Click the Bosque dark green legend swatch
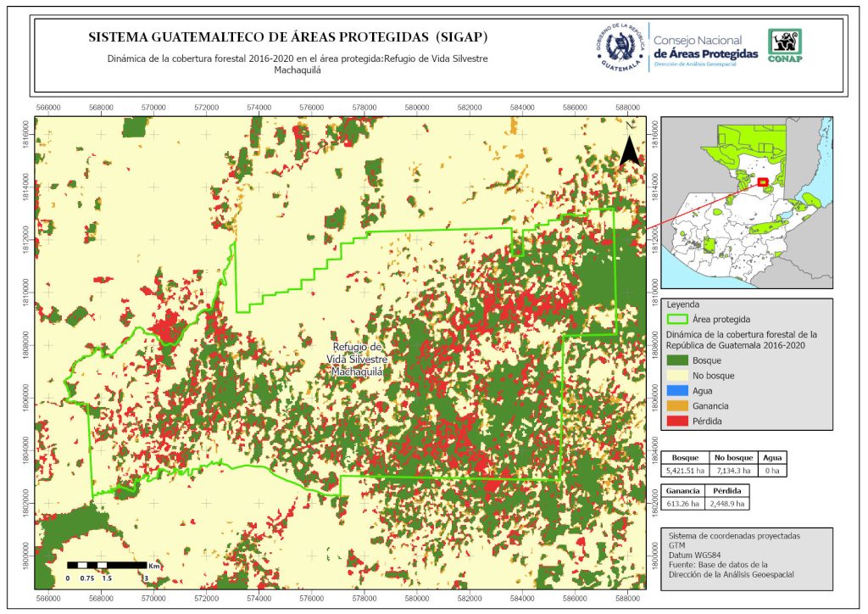The width and height of the screenshot is (868, 614). click(x=677, y=360)
